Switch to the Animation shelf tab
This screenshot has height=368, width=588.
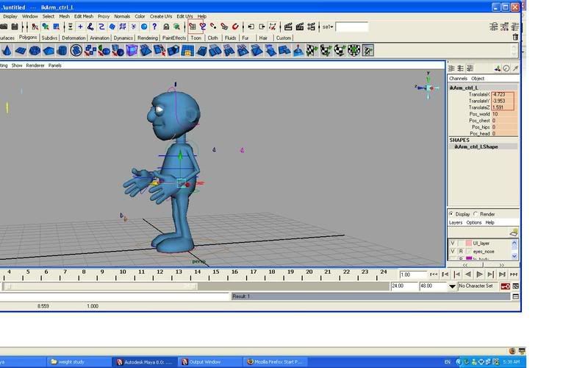click(99, 38)
